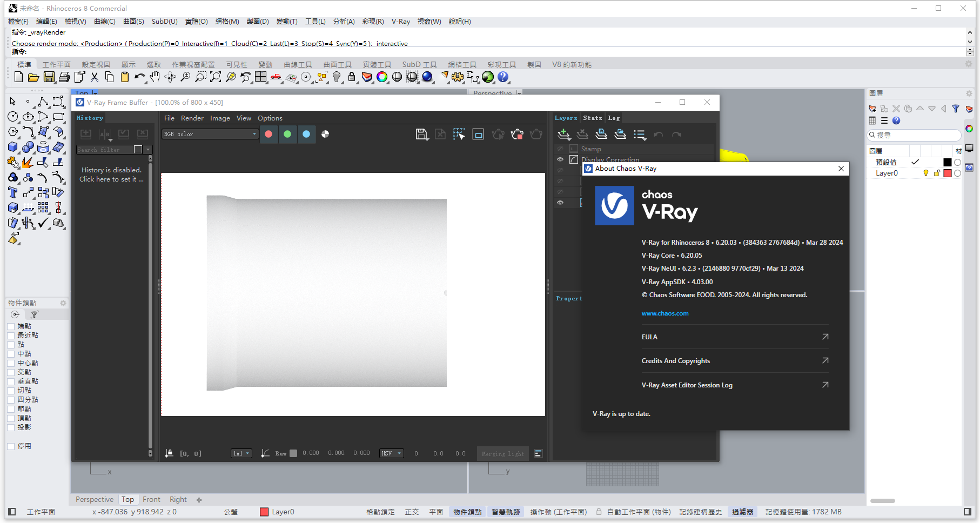Click history disabled message to set it
Screen dimensions: 980x523
111,175
